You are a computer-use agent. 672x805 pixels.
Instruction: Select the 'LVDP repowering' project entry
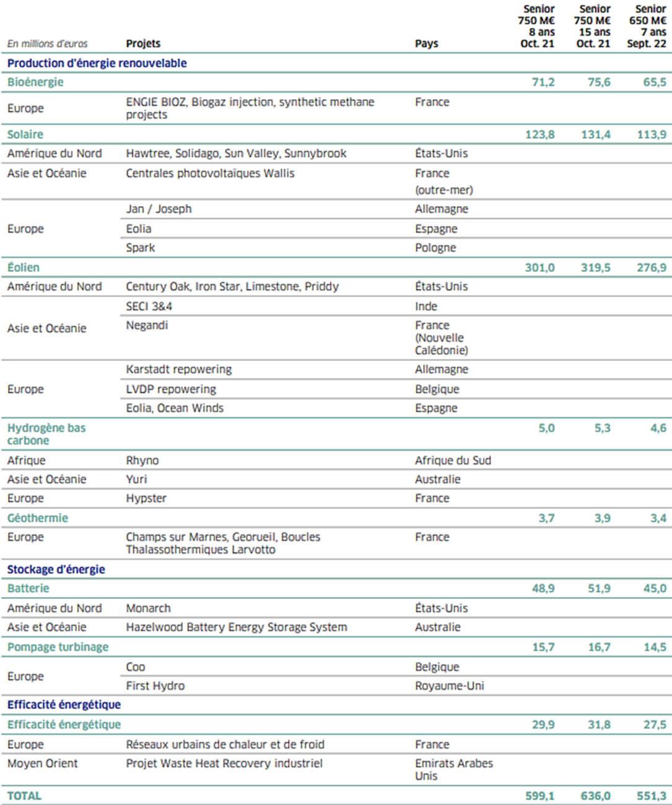tap(171, 389)
